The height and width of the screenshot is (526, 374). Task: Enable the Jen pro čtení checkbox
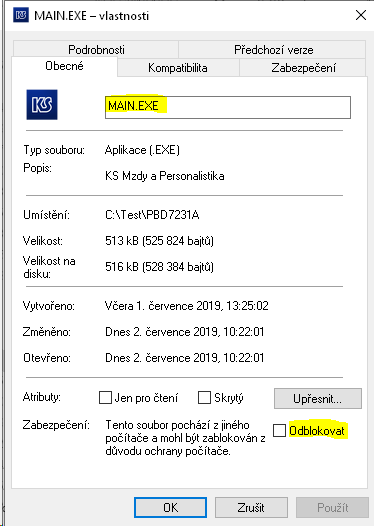[105, 398]
